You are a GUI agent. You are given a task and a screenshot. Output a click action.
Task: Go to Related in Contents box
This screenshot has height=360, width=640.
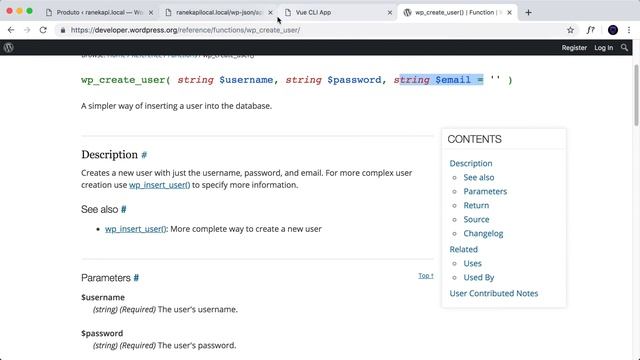[463, 249]
